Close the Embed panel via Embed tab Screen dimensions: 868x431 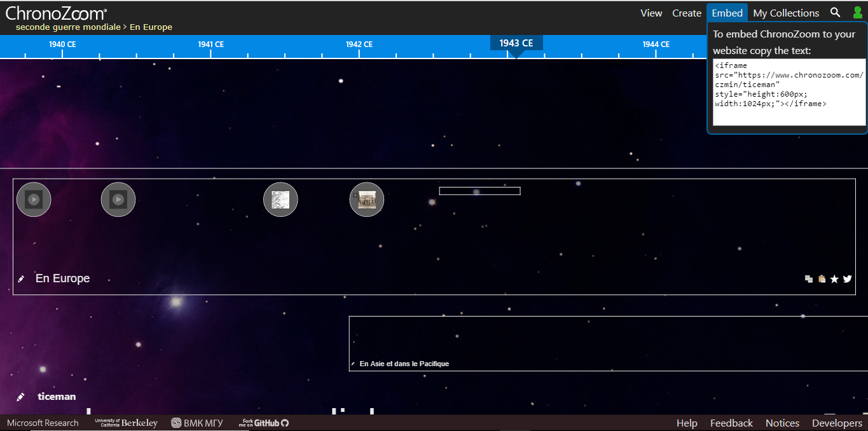[727, 13]
